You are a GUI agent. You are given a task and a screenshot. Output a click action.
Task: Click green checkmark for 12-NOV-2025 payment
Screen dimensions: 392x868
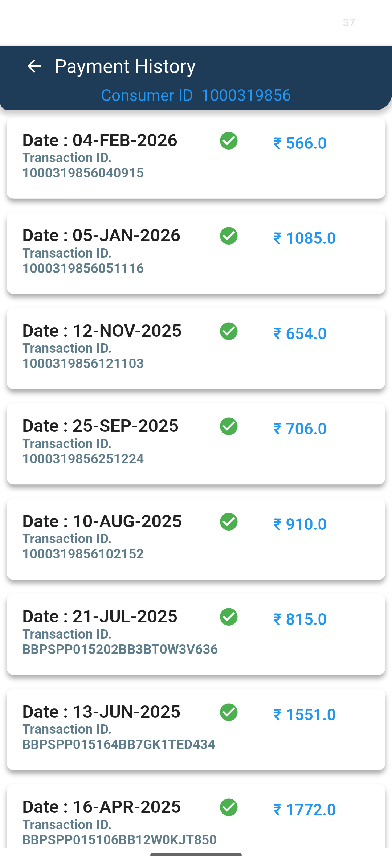point(229,331)
